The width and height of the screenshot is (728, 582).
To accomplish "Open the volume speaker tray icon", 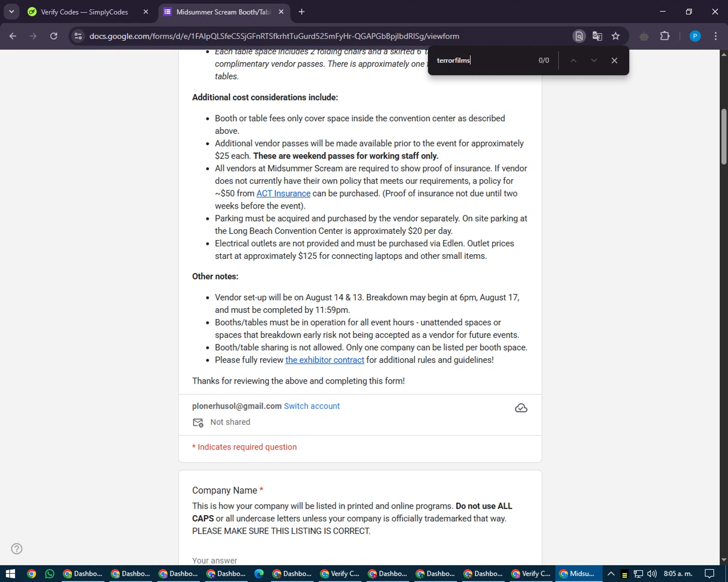I will pyautogui.click(x=652, y=574).
